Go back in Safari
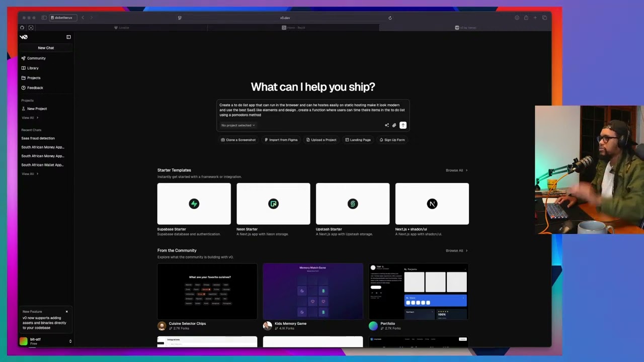Screen dimensions: 644x362 [x=83, y=18]
